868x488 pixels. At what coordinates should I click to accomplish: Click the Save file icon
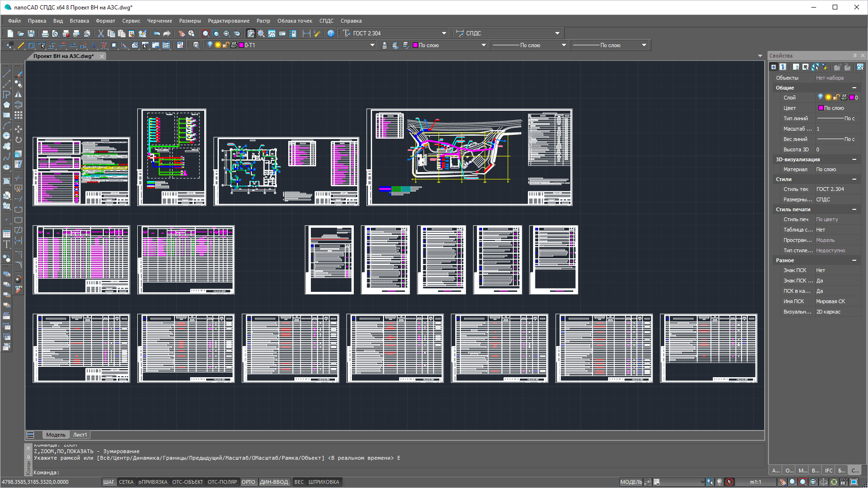31,33
